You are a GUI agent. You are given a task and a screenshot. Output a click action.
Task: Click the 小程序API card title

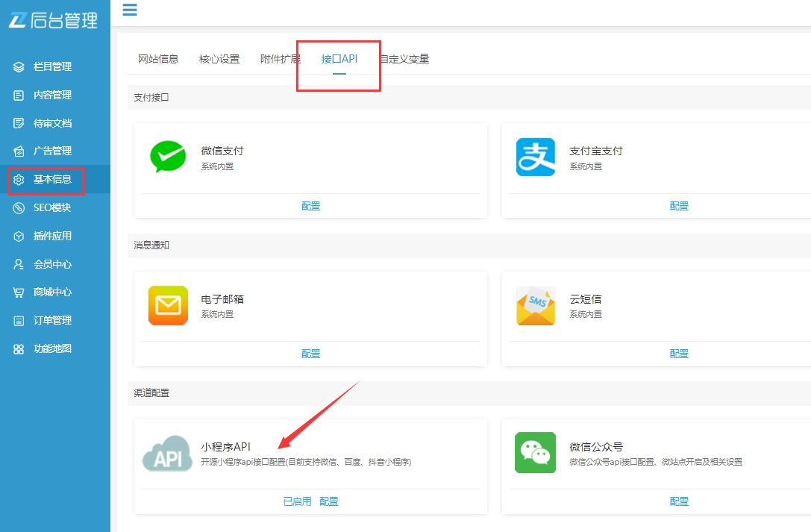pyautogui.click(x=225, y=447)
